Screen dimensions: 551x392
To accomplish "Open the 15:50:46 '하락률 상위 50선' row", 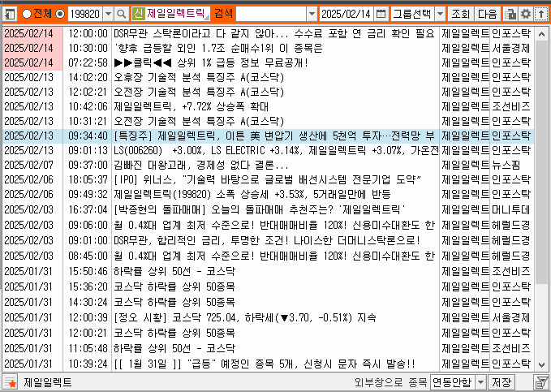I will (x=174, y=271).
